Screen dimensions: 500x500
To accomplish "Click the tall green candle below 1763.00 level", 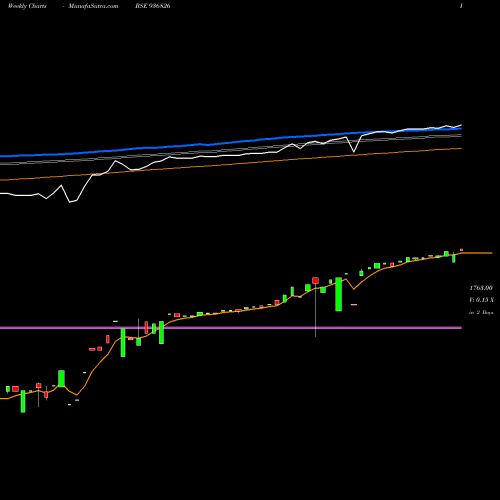I will (339, 294).
